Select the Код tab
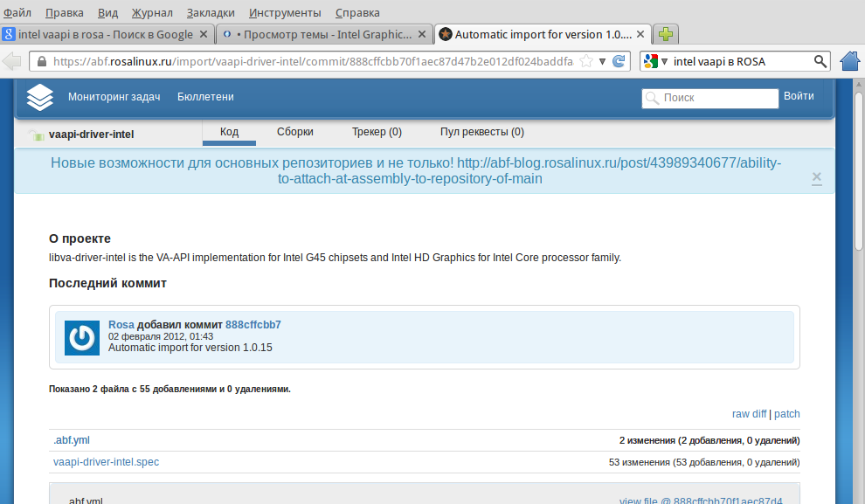This screenshot has height=504, width=865. pyautogui.click(x=229, y=133)
